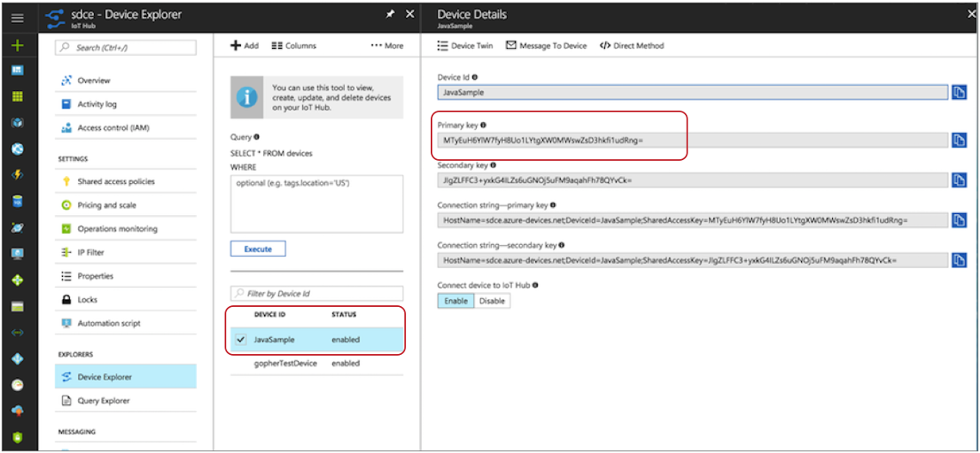
Task: Click the green plus New resource icon
Action: [17, 46]
